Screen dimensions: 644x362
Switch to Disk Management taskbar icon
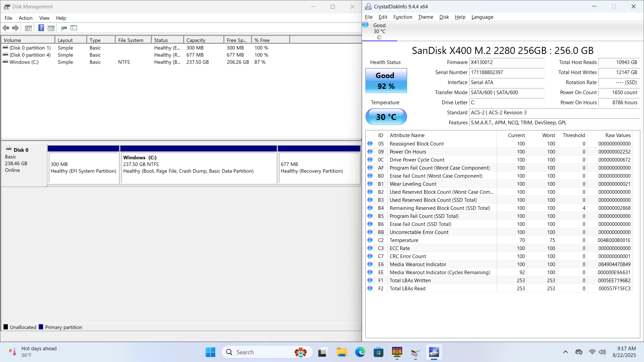415,352
